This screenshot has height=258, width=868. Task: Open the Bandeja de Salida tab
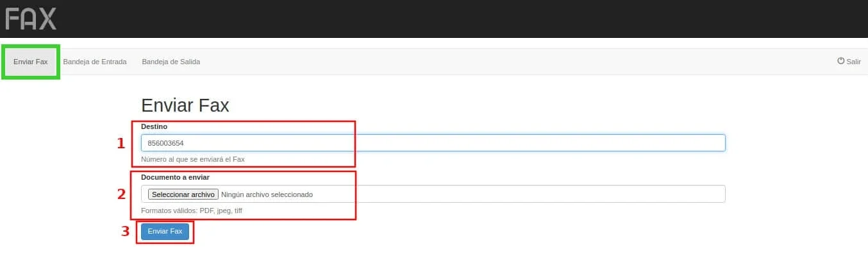pos(171,62)
